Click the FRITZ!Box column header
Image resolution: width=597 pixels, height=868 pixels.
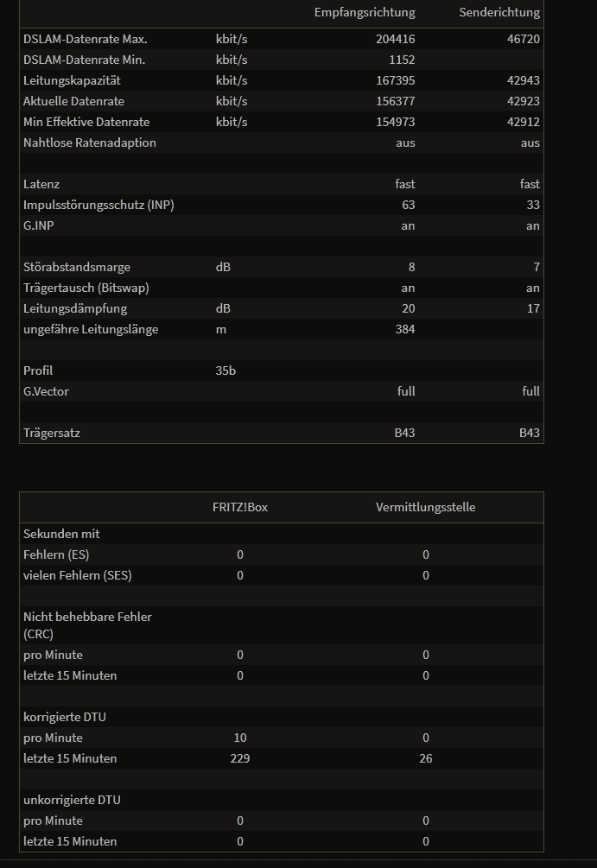click(x=240, y=507)
